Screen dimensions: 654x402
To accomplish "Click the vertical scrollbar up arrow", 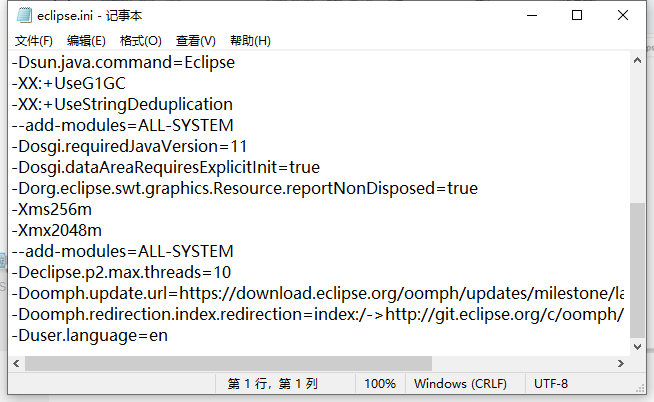I will (637, 60).
